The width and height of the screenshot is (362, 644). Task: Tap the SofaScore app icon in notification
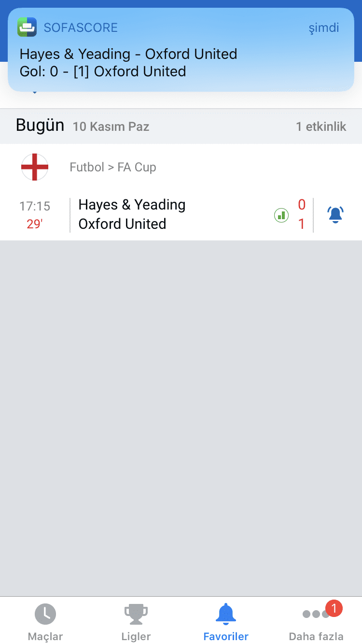27,27
